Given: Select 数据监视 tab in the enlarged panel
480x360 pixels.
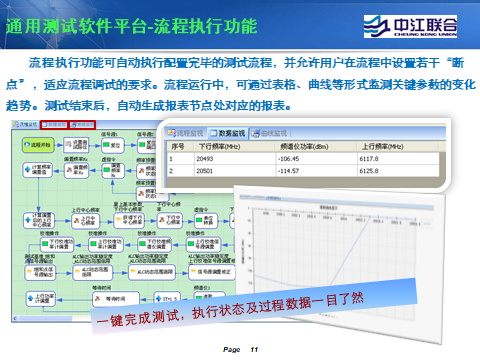Looking at the screenshot, I should 228,134.
